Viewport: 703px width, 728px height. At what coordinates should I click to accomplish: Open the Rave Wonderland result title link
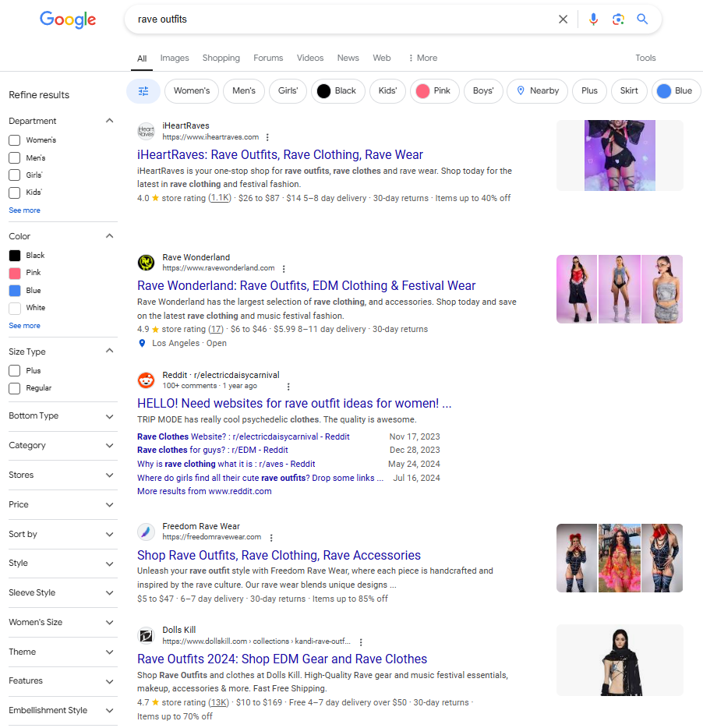click(x=306, y=286)
